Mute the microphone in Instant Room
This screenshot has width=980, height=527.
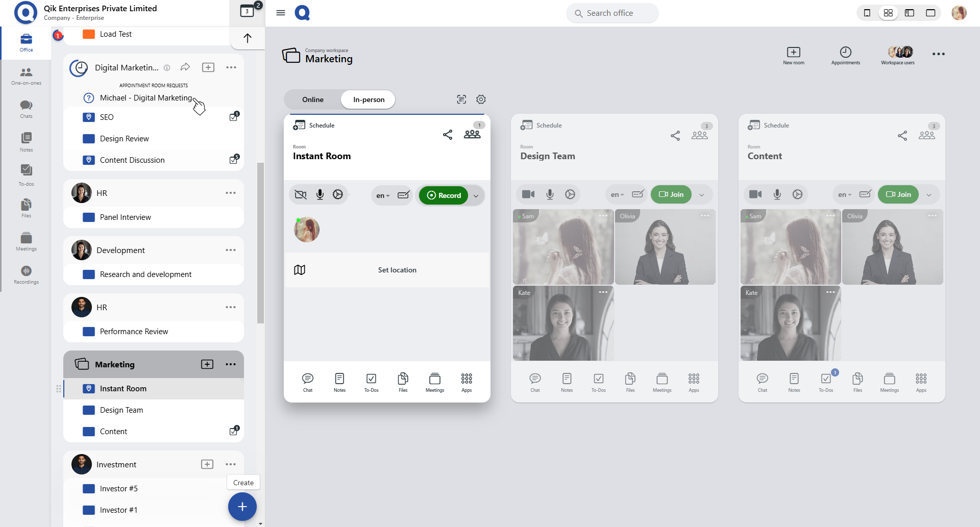click(320, 195)
